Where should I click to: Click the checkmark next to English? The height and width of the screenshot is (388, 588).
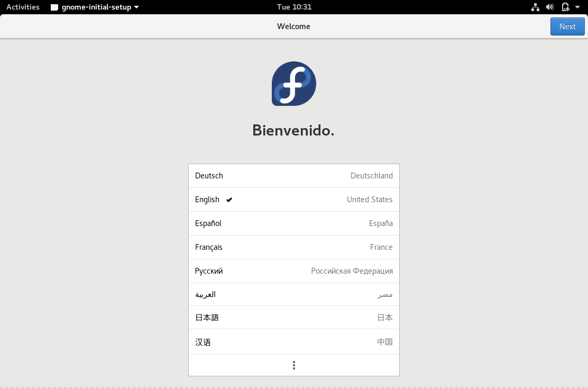(x=228, y=200)
